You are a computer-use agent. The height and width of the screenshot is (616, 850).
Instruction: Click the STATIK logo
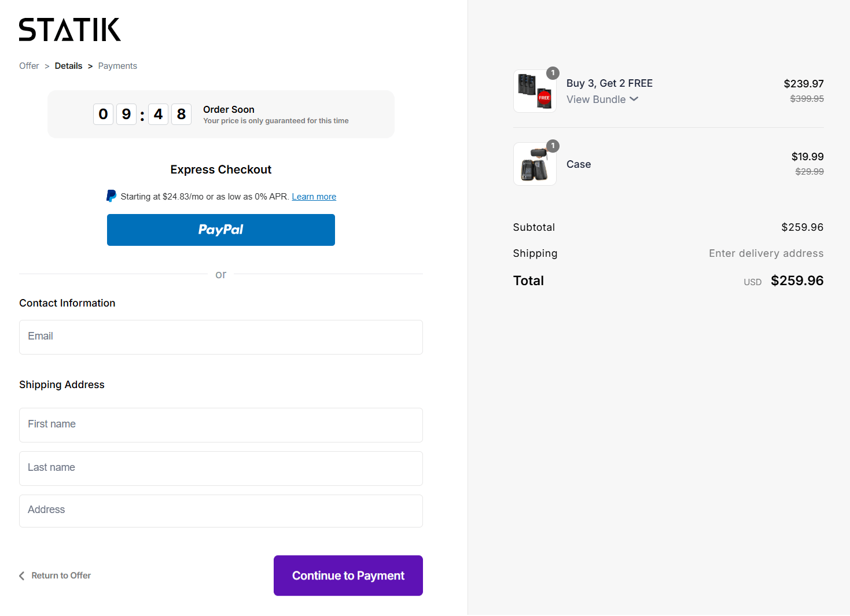click(69, 29)
